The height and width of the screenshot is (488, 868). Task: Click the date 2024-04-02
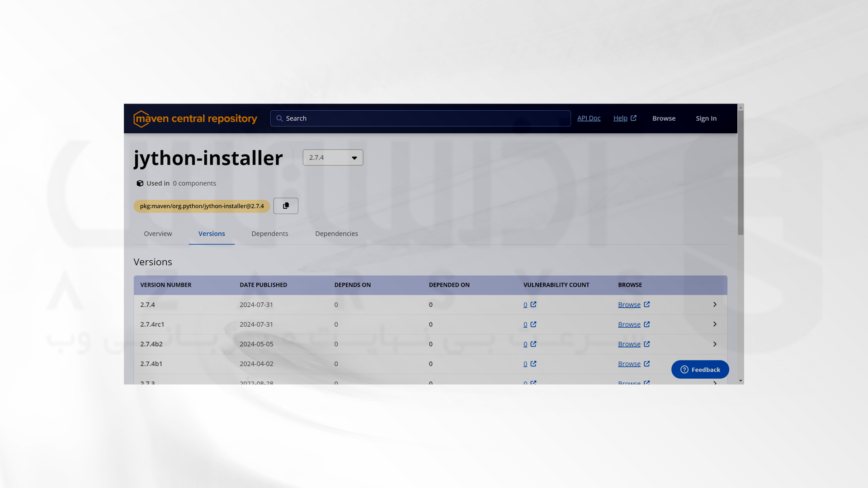pos(256,364)
